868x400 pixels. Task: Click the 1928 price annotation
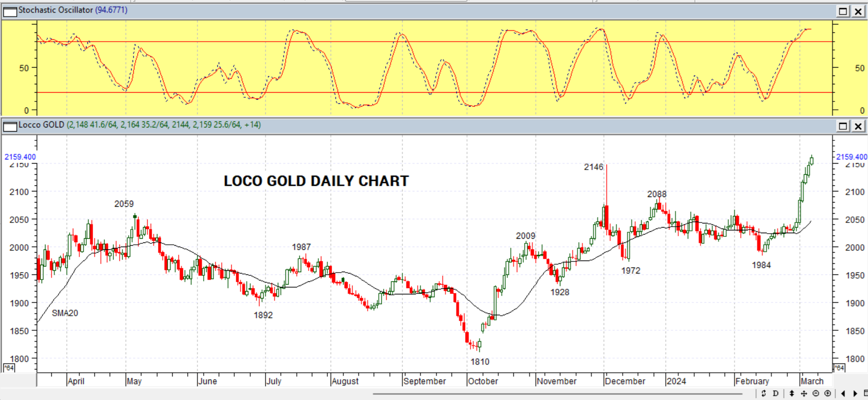[x=560, y=292]
